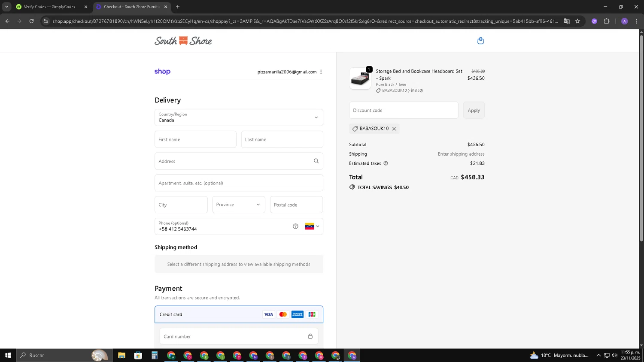Switch to the Verify Codes — SimplyCodes tab
Image resolution: width=644 pixels, height=362 pixels.
(x=50, y=7)
